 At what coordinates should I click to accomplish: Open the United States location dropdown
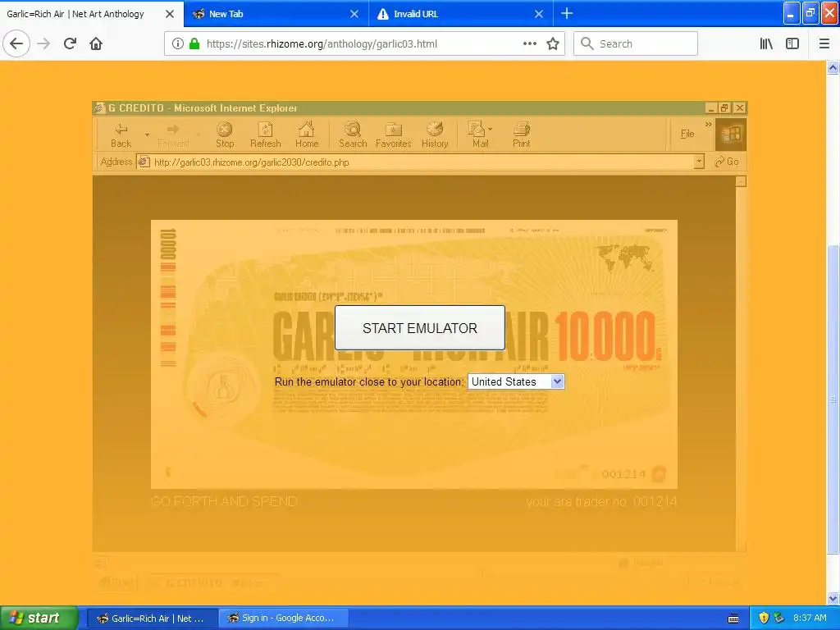[516, 381]
